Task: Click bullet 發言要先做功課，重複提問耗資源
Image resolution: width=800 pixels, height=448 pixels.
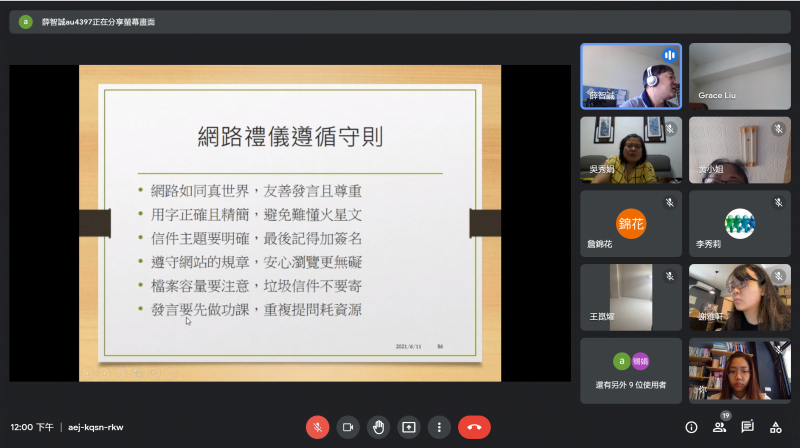Action: pyautogui.click(x=256, y=310)
